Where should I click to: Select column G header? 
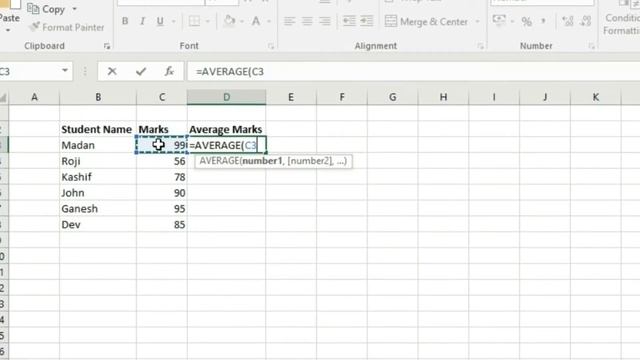pyautogui.click(x=392, y=97)
